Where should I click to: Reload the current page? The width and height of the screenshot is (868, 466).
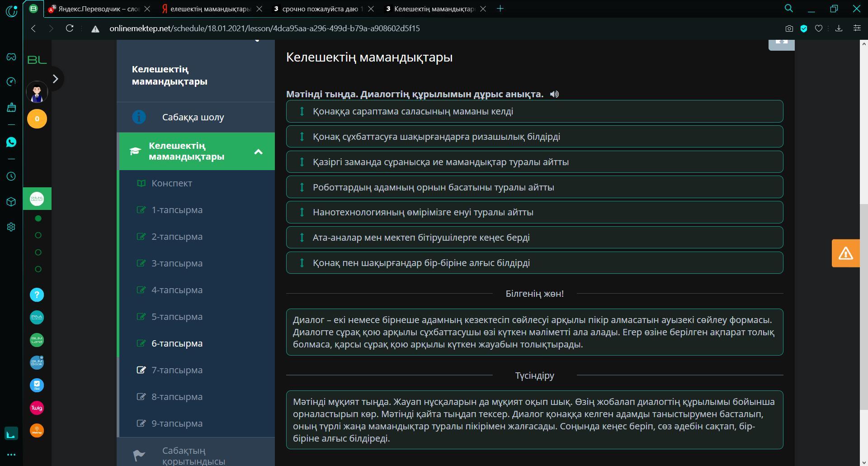click(70, 29)
